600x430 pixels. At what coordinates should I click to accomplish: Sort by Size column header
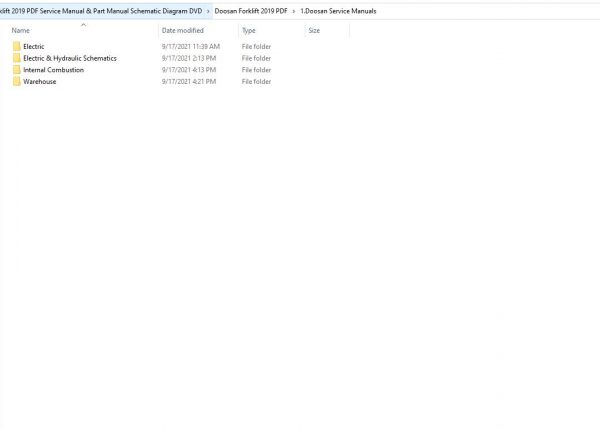point(314,30)
